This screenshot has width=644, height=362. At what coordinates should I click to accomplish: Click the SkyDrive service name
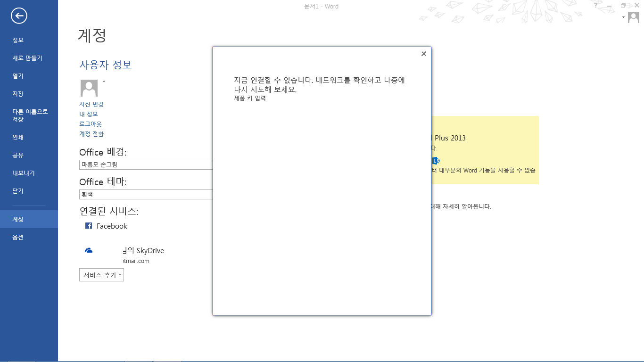pyautogui.click(x=143, y=251)
